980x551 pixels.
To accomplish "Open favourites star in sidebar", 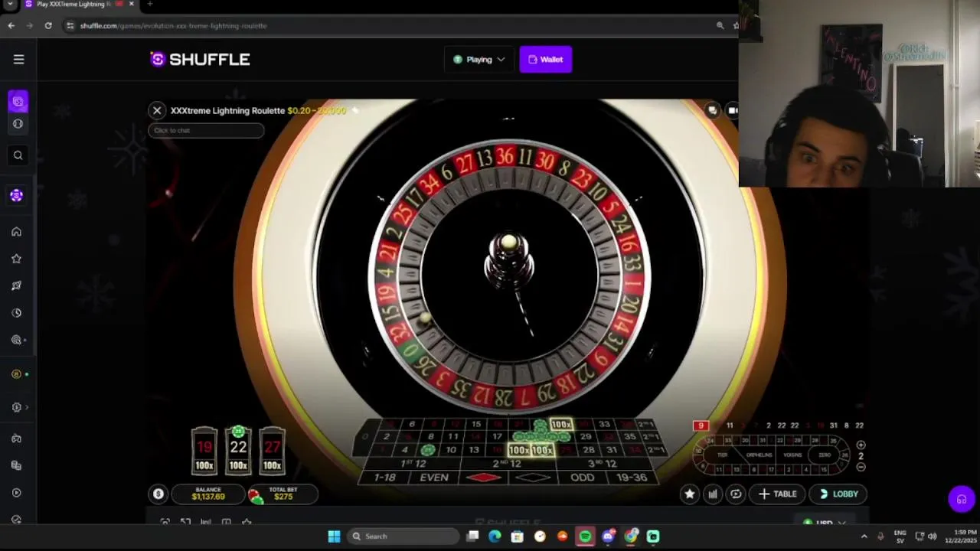I will 17,259.
